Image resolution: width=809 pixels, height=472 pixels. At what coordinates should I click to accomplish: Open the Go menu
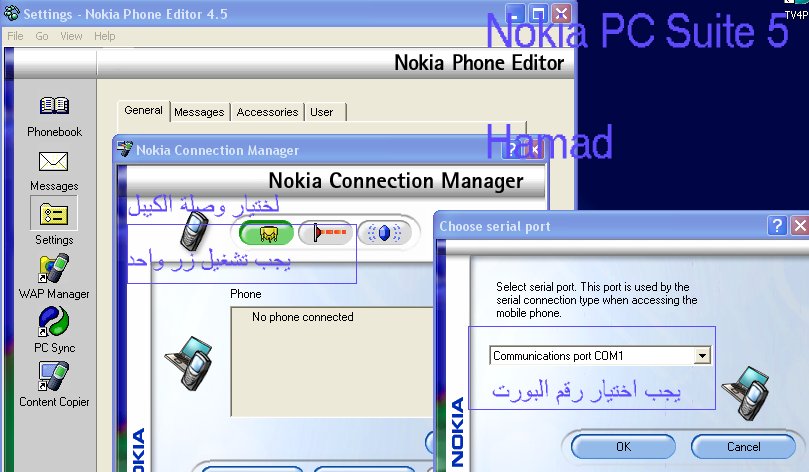pos(42,36)
